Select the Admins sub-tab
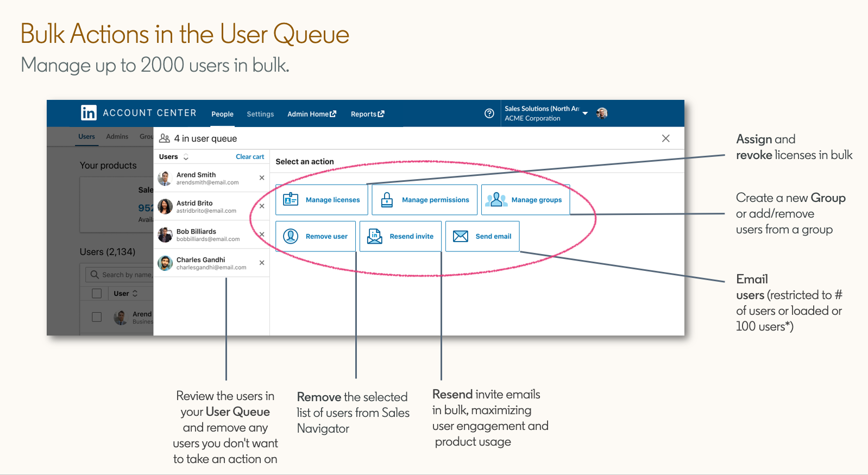868x475 pixels. click(x=117, y=136)
